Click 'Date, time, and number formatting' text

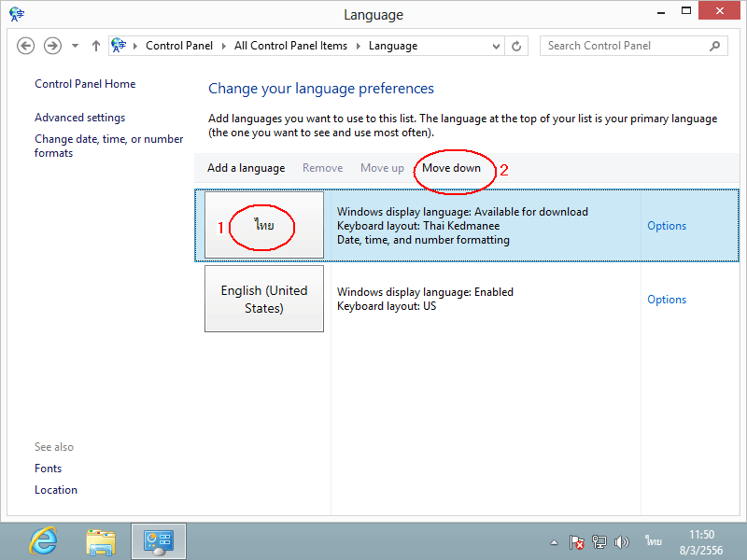(x=423, y=240)
